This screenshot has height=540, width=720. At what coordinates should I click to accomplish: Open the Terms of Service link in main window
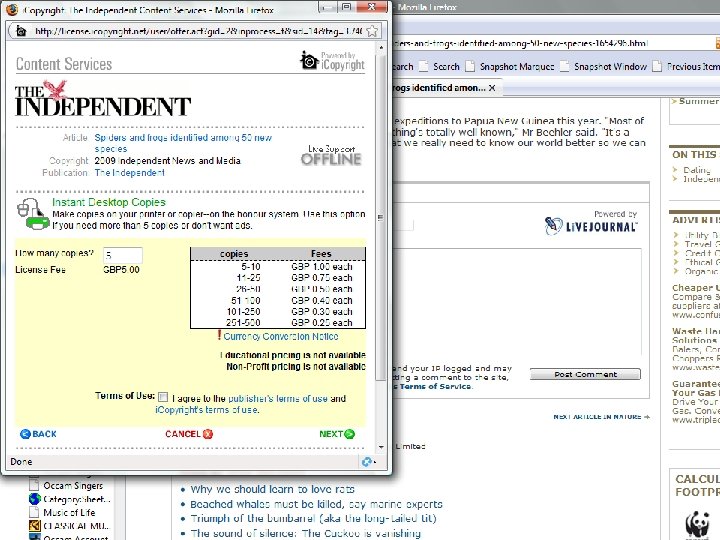(435, 386)
